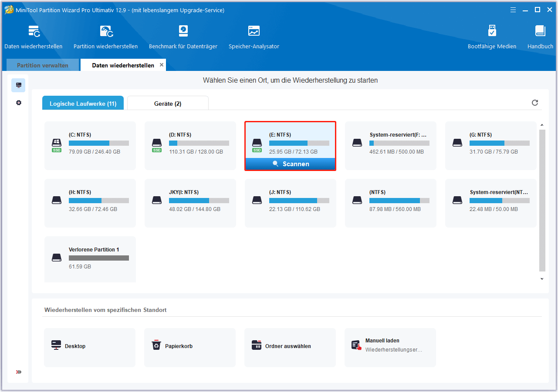Select System-reserviert F: partition card
Image resolution: width=558 pixels, height=392 pixels.
(391, 146)
